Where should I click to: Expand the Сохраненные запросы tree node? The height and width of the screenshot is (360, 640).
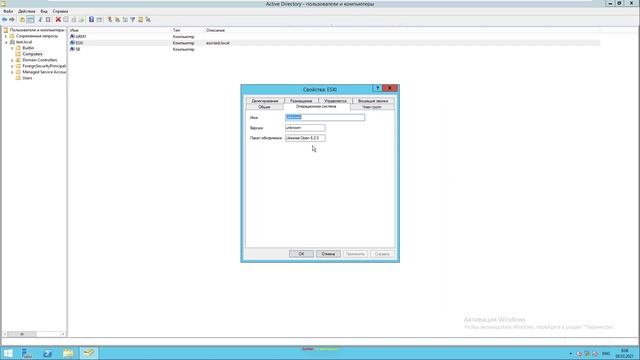(x=6, y=36)
